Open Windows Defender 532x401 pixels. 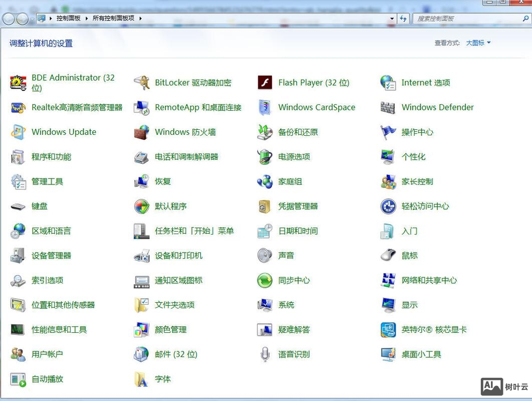pos(437,107)
